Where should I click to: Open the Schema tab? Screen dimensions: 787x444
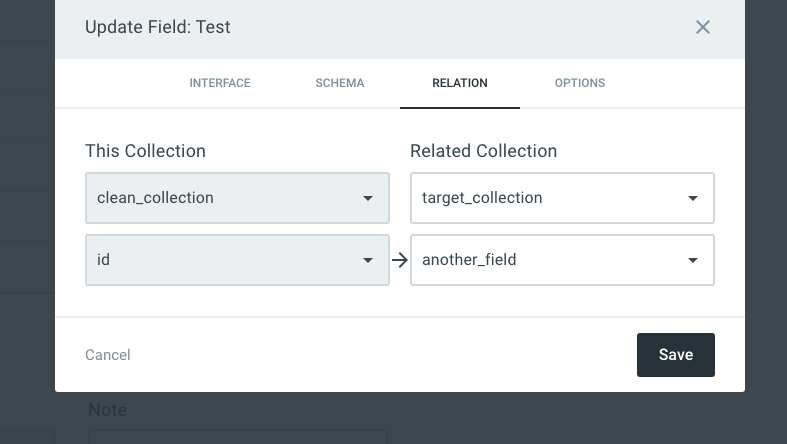click(340, 83)
